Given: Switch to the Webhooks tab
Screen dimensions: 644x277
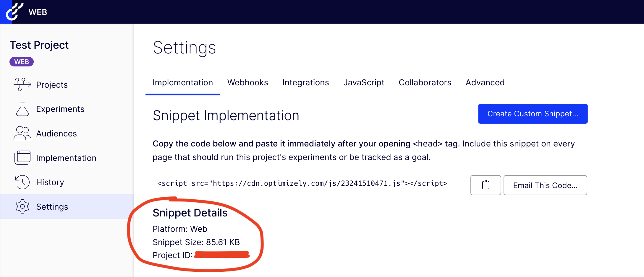Looking at the screenshot, I should (247, 82).
